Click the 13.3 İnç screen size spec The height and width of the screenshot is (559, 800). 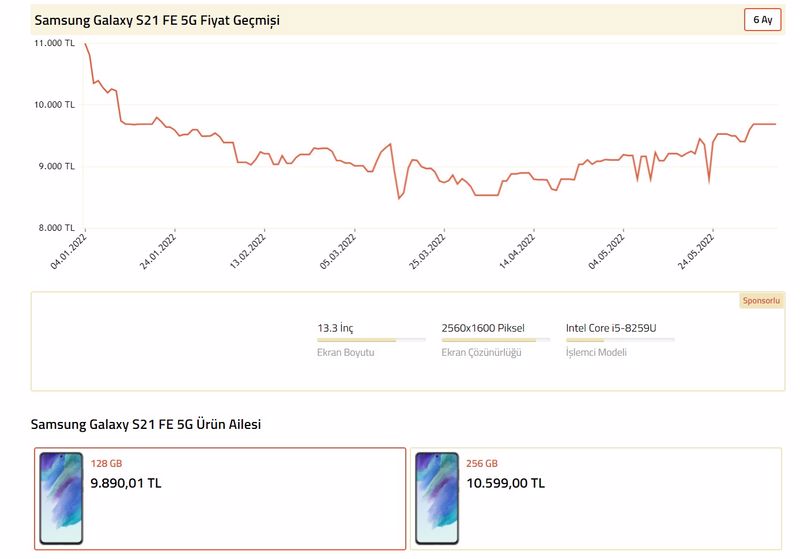click(335, 328)
